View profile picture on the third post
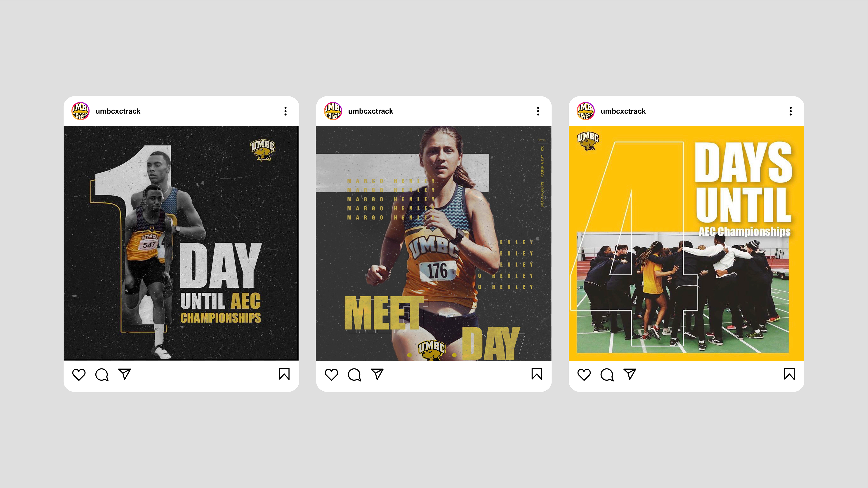The height and width of the screenshot is (488, 868). coord(586,111)
